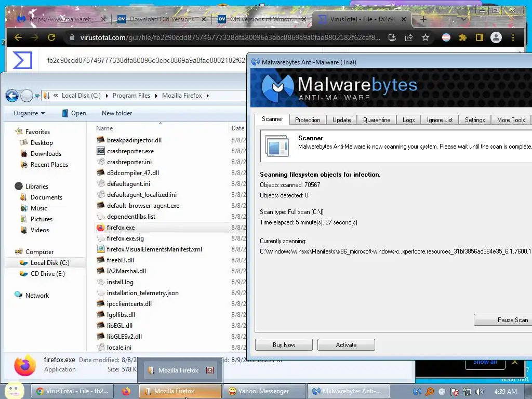Sort files by Name column header
532x399 pixels.
point(104,128)
